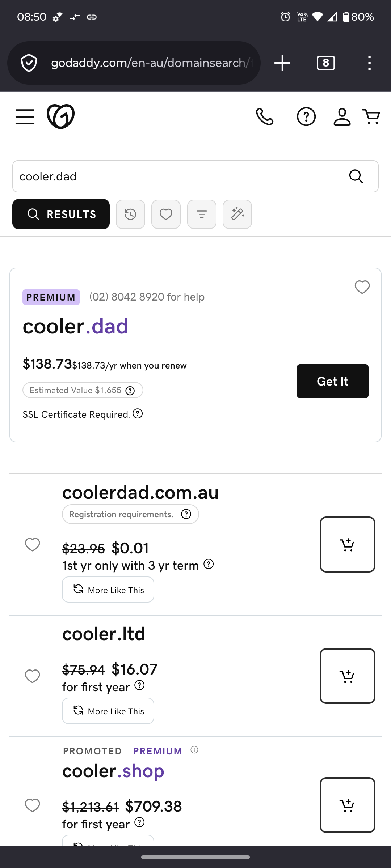The height and width of the screenshot is (868, 391).
Task: Favorite cooler.dad with the heart
Action: (362, 287)
